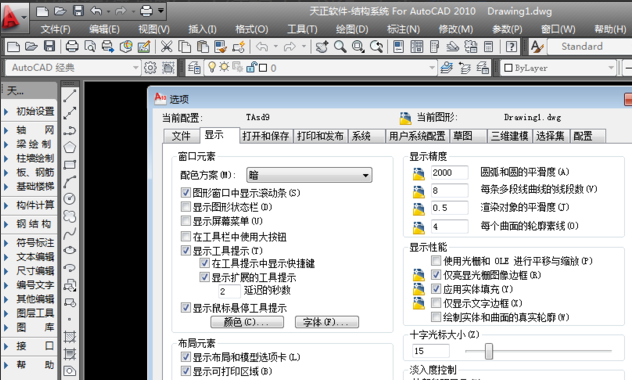Open the Help question mark icon
The image size is (632, 380).
(511, 47)
